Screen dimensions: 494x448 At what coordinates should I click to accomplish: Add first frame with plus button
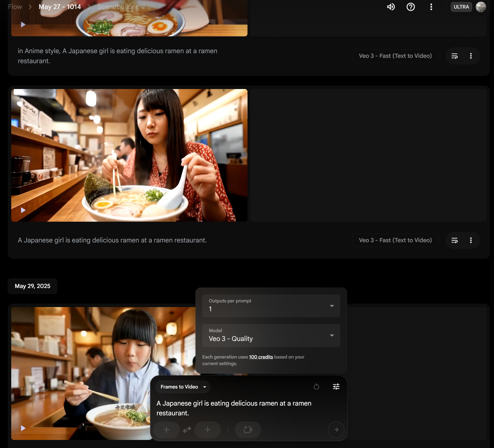pyautogui.click(x=166, y=430)
